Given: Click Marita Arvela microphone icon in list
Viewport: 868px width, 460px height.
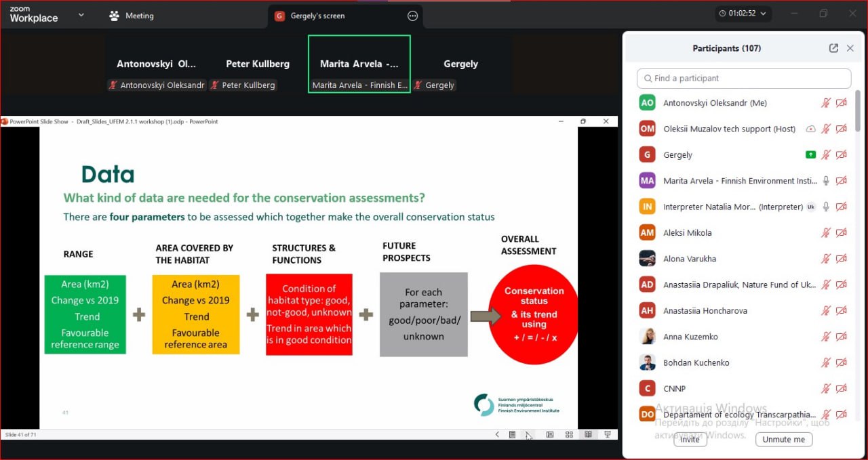Looking at the screenshot, I should [826, 181].
